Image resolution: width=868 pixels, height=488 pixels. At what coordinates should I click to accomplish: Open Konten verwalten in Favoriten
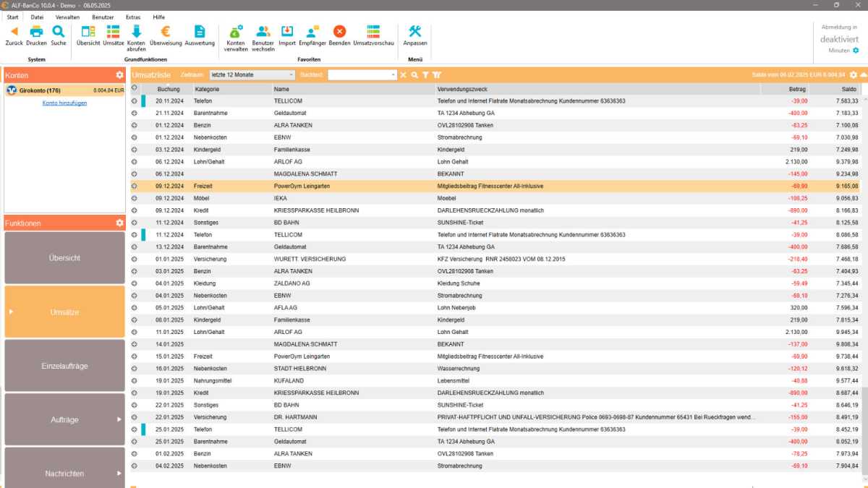(x=235, y=32)
